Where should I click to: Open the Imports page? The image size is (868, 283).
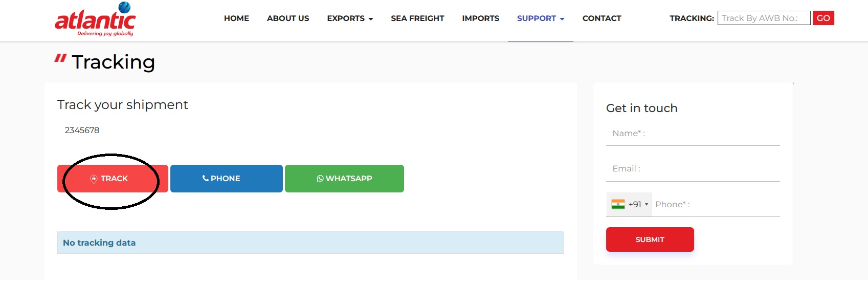click(x=480, y=18)
